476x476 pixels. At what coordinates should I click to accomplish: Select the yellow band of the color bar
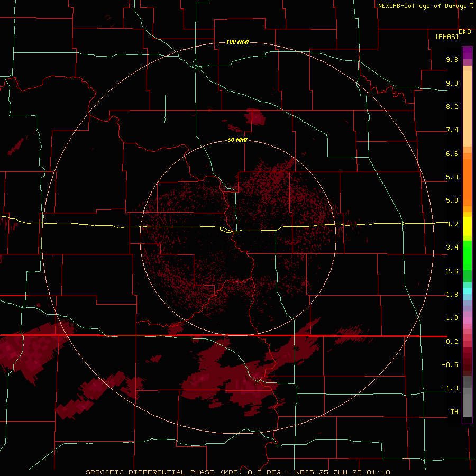[x=467, y=226]
